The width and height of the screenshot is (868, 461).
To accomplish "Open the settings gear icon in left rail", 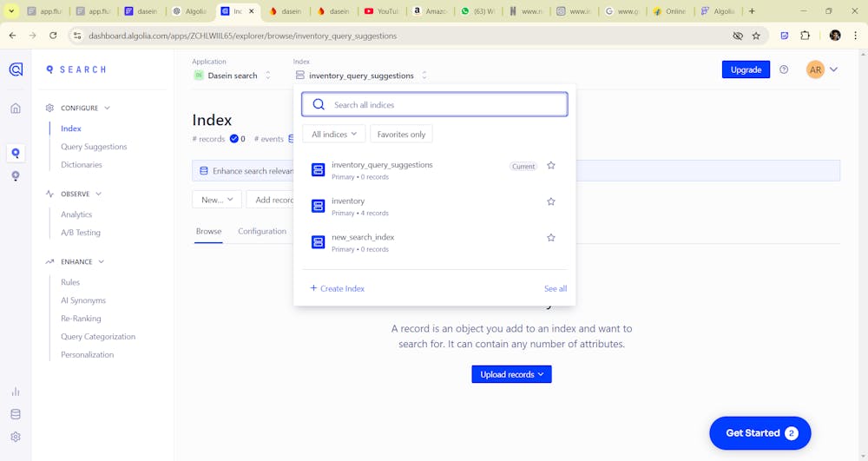I will click(x=16, y=437).
